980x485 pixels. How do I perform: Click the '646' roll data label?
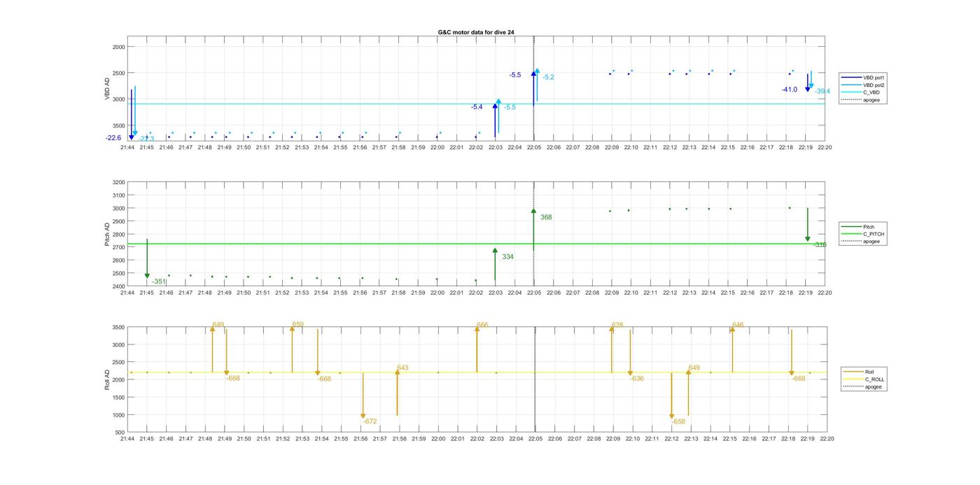coord(738,325)
